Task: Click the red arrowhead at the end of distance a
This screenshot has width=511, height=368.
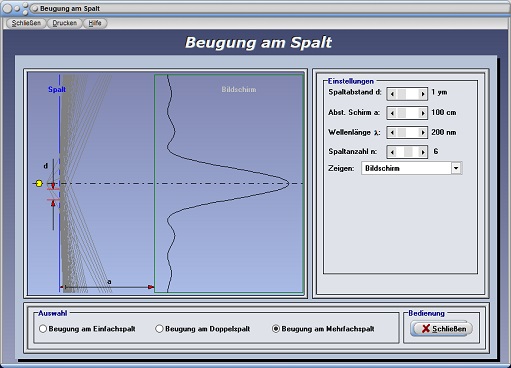Action: [x=151, y=287]
